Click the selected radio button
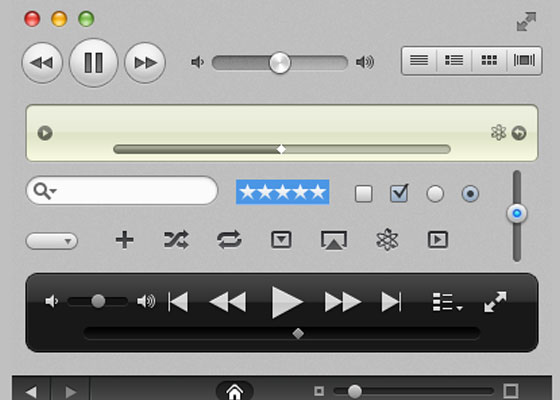 coord(470,194)
